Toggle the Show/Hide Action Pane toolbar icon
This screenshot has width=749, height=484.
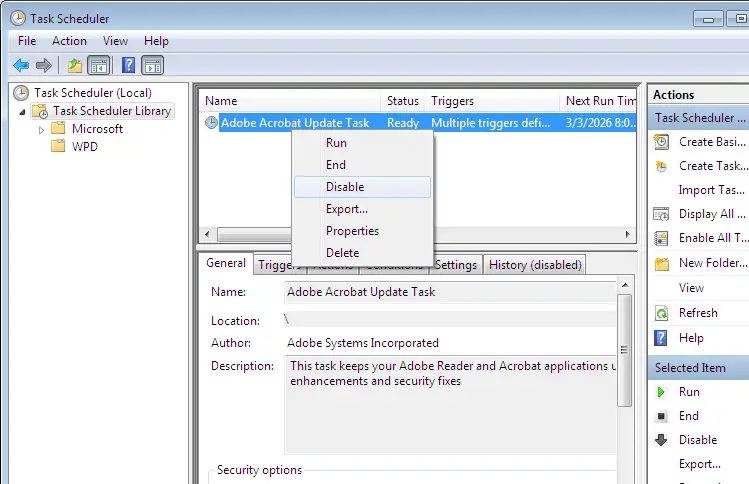pos(153,65)
